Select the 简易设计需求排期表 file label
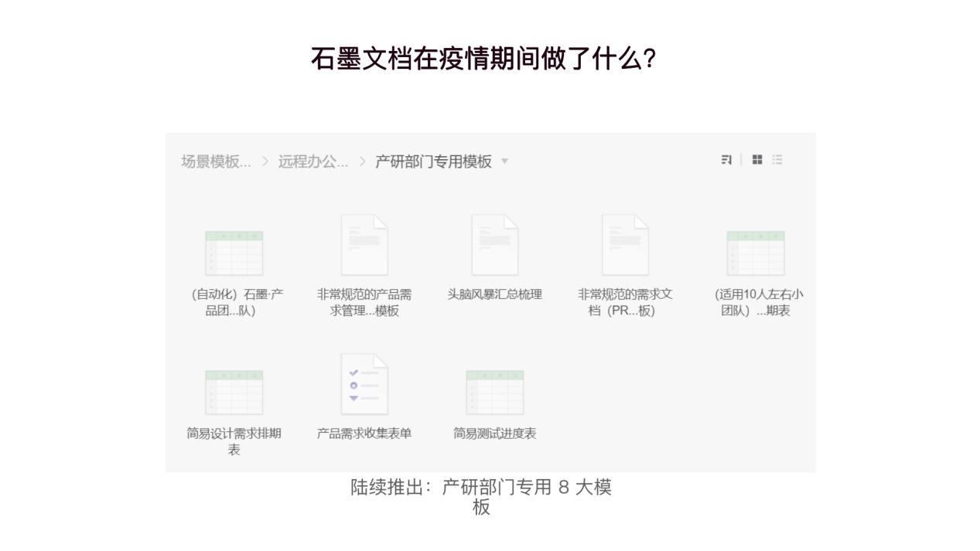 [x=234, y=441]
